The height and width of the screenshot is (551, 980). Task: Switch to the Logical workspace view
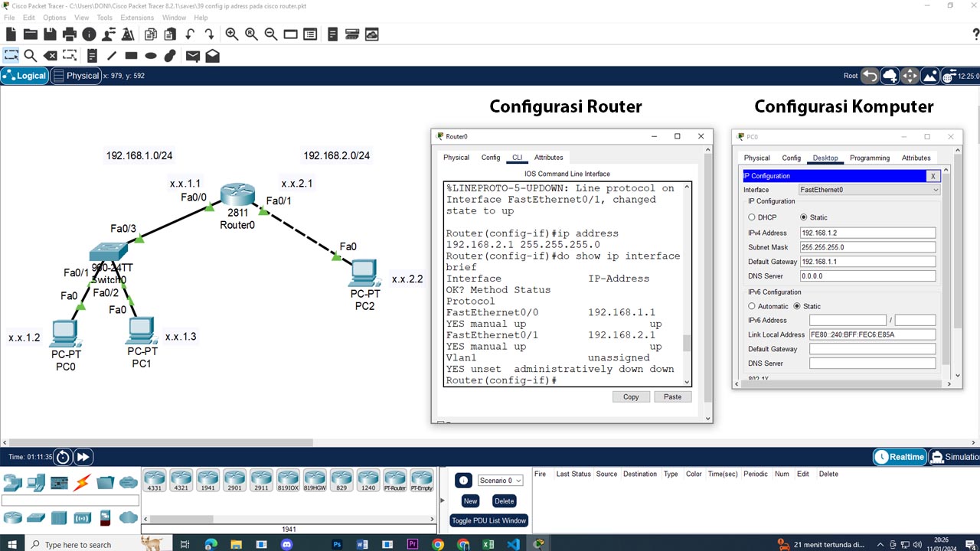coord(24,76)
